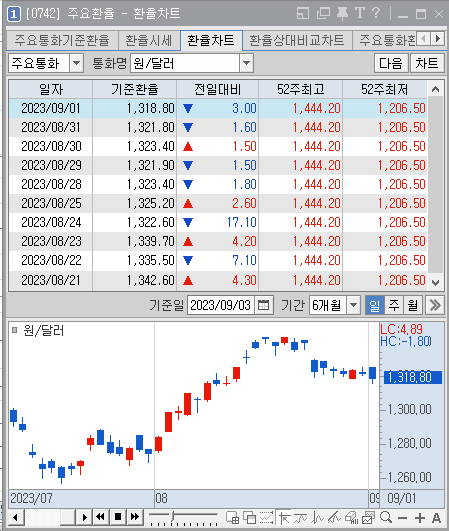Click the rewind playback button
Image resolution: width=449 pixels, height=531 pixels.
coord(100,517)
